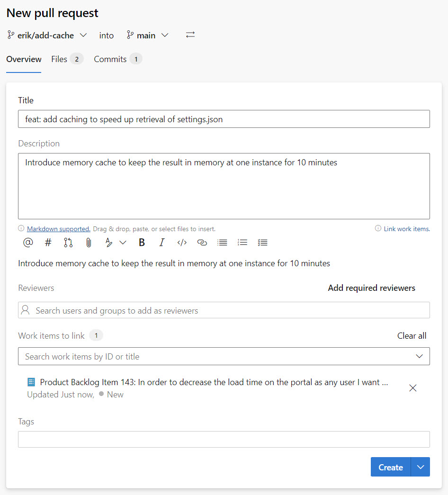Insert a task list
The height and width of the screenshot is (495, 448).
pos(262,243)
